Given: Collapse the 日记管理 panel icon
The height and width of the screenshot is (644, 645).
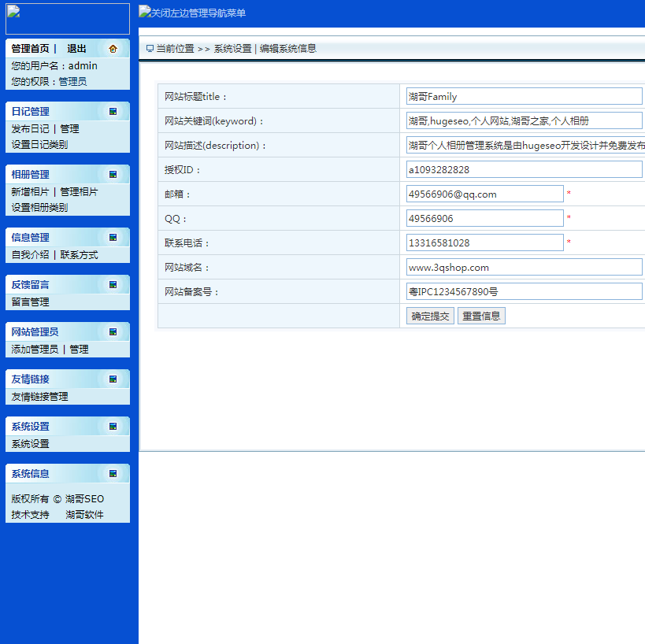Looking at the screenshot, I should [x=113, y=112].
